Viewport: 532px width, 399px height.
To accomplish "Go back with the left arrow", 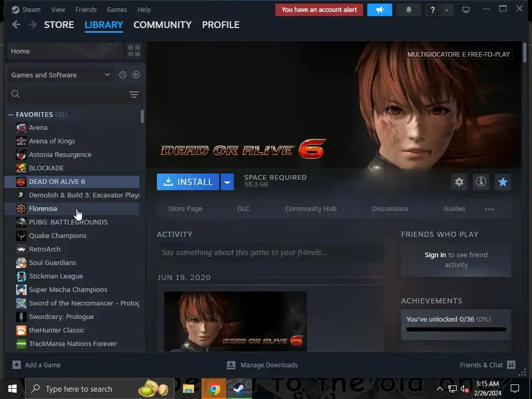I will tap(16, 24).
